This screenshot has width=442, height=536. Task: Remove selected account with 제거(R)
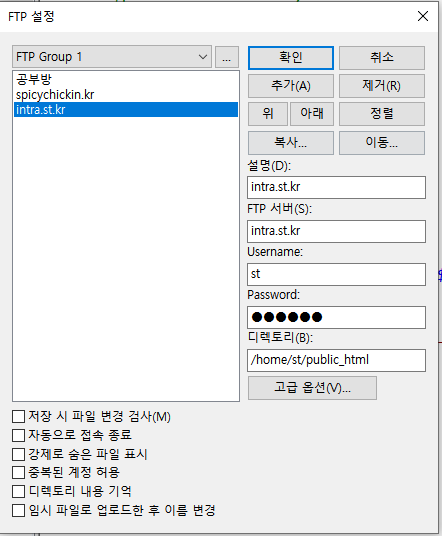coord(381,86)
